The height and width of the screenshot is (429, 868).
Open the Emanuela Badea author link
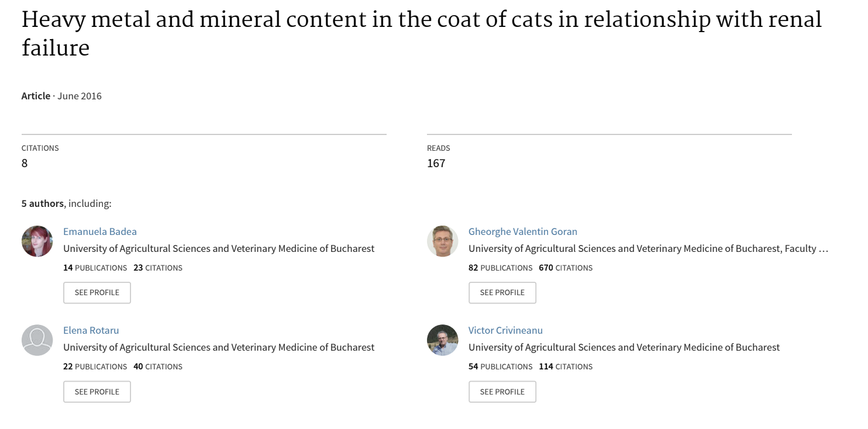click(x=100, y=231)
